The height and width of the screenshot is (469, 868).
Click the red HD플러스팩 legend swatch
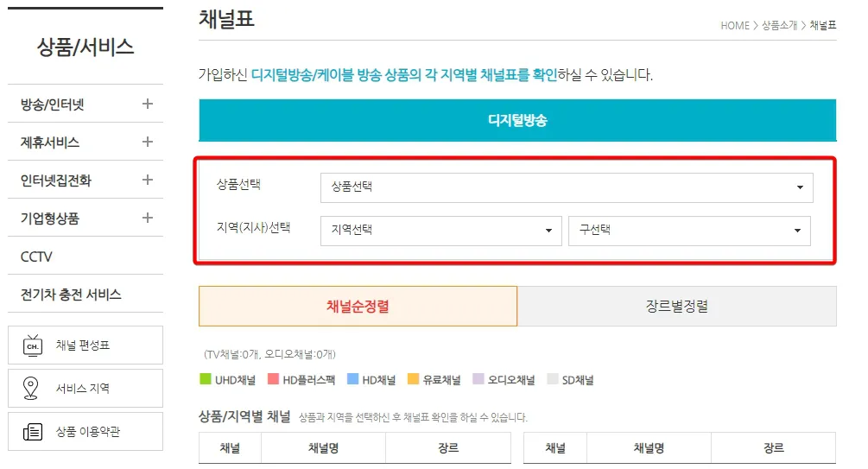click(273, 379)
